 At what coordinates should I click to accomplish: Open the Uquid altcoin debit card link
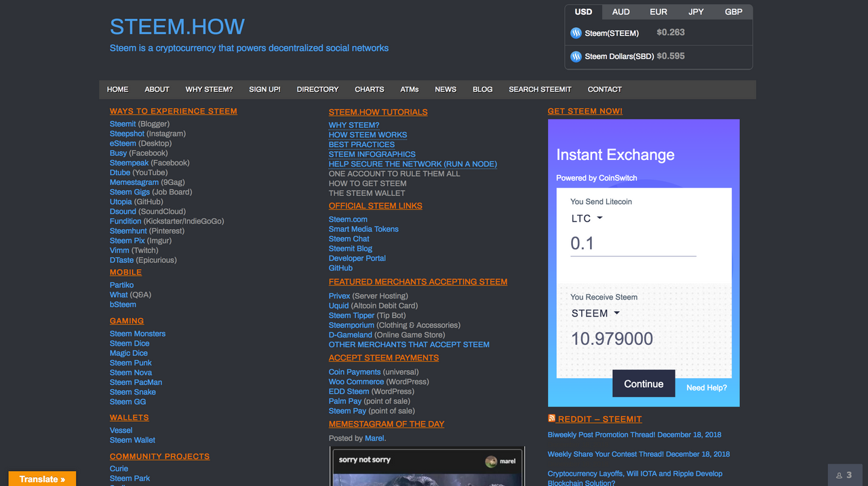(338, 306)
